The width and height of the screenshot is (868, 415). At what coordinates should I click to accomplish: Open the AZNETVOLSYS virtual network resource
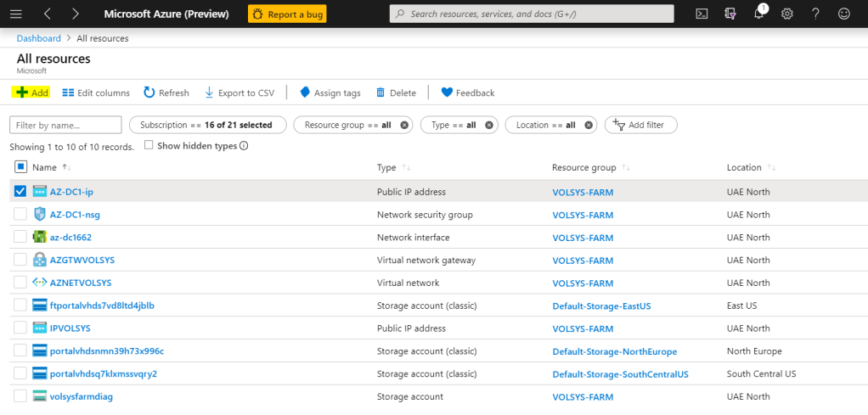81,283
